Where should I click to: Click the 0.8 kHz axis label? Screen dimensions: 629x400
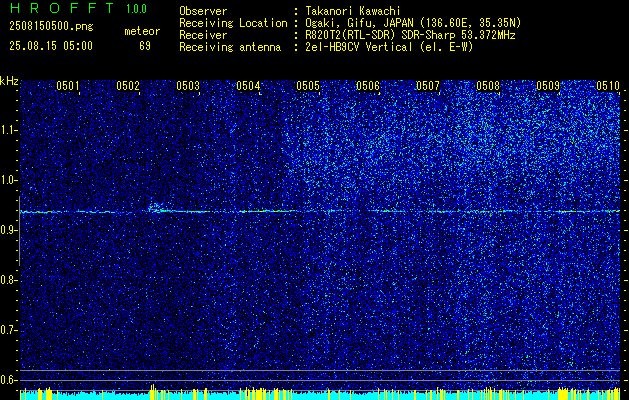(x=8, y=280)
